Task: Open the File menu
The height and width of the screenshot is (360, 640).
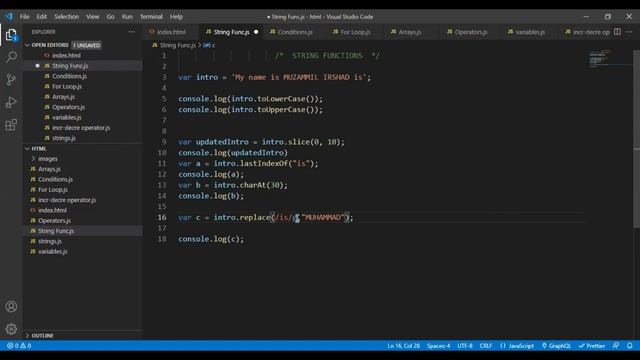Action: tap(24, 17)
